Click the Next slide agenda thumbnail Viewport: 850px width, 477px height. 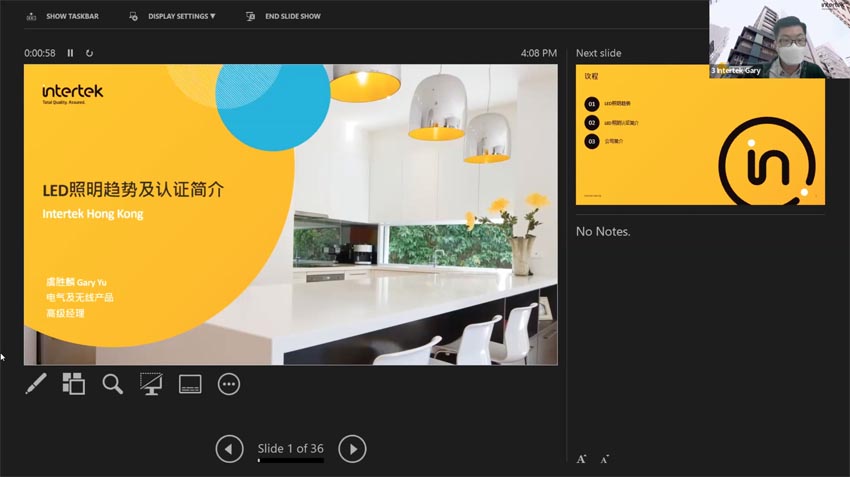[x=700, y=135]
